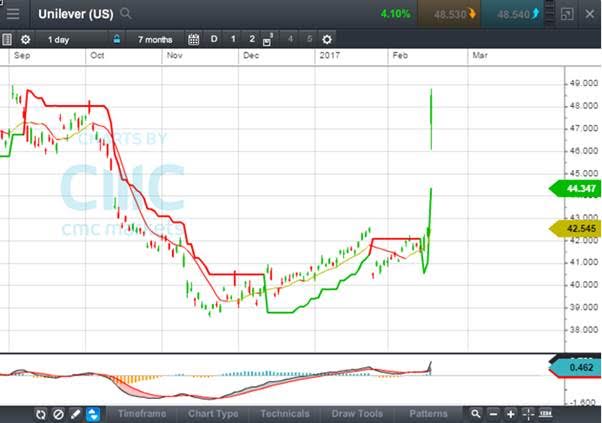Toggle the crosshair cursor
This screenshot has height=423, width=602.
(x=528, y=414)
